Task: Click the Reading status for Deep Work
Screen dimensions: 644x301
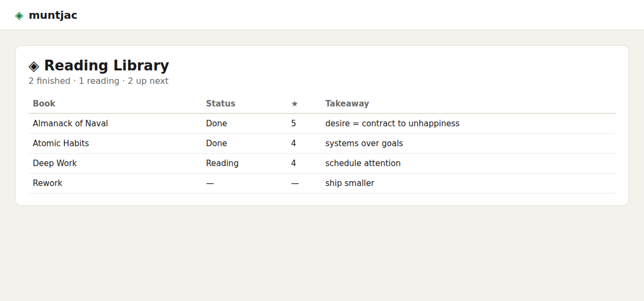Action: [x=222, y=163]
